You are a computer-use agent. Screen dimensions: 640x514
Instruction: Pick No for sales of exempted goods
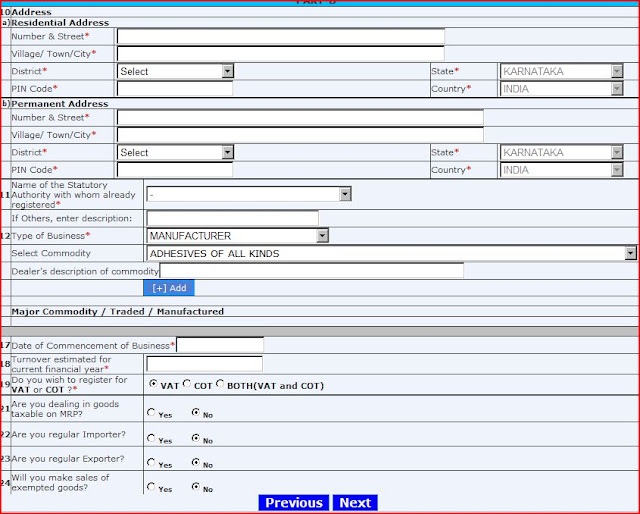(x=196, y=486)
